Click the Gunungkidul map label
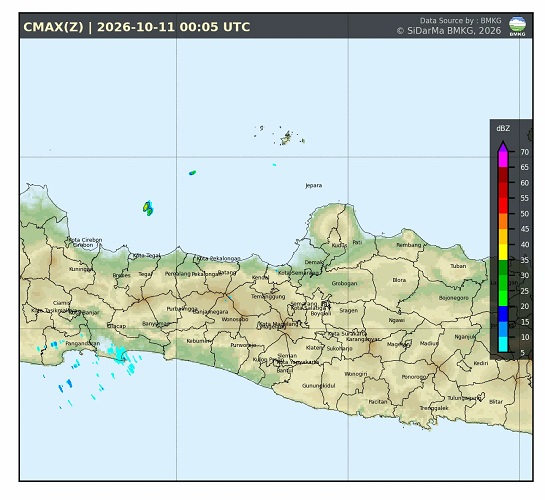Image resolution: width=545 pixels, height=500 pixels. (x=319, y=386)
